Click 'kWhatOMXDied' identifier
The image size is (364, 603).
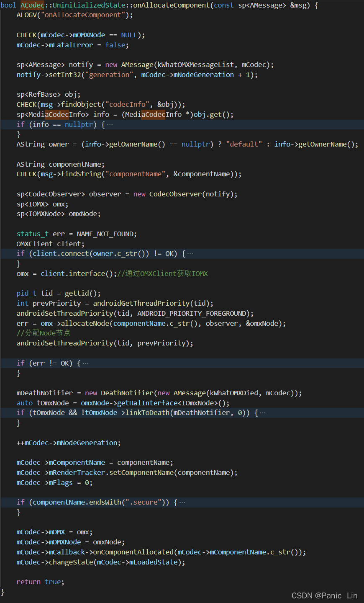tap(234, 393)
